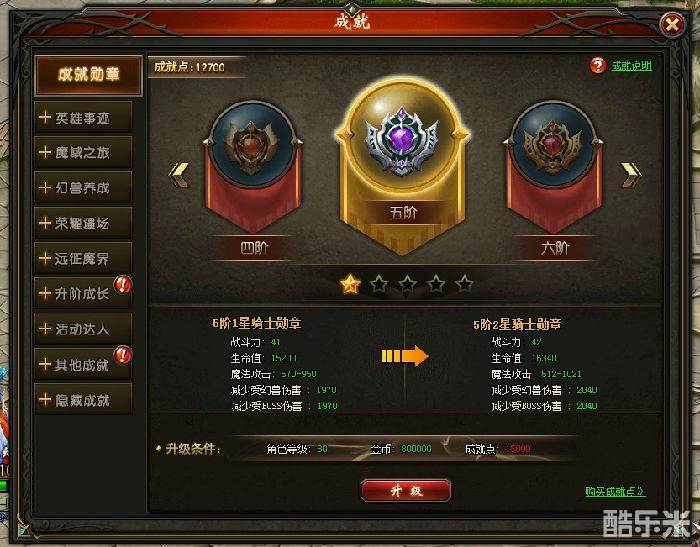Click the sixth-tier (六阶) medal emblem
700x547 pixels.
point(553,165)
